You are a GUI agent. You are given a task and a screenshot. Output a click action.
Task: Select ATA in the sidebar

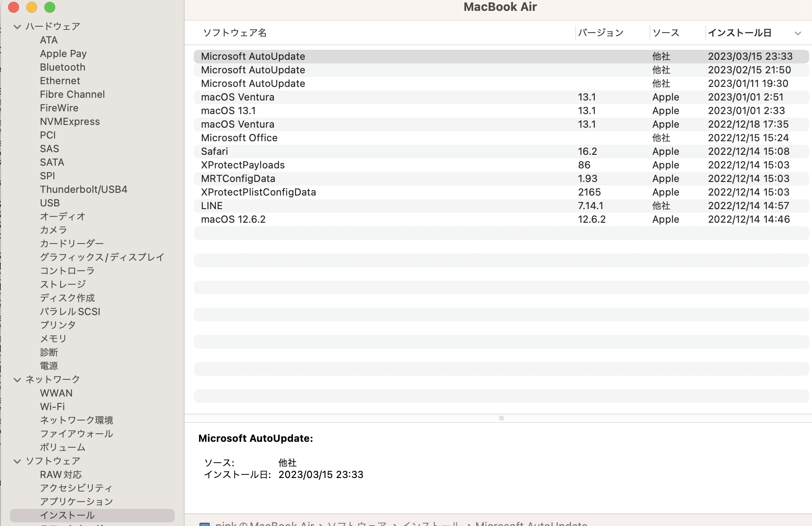(49, 40)
